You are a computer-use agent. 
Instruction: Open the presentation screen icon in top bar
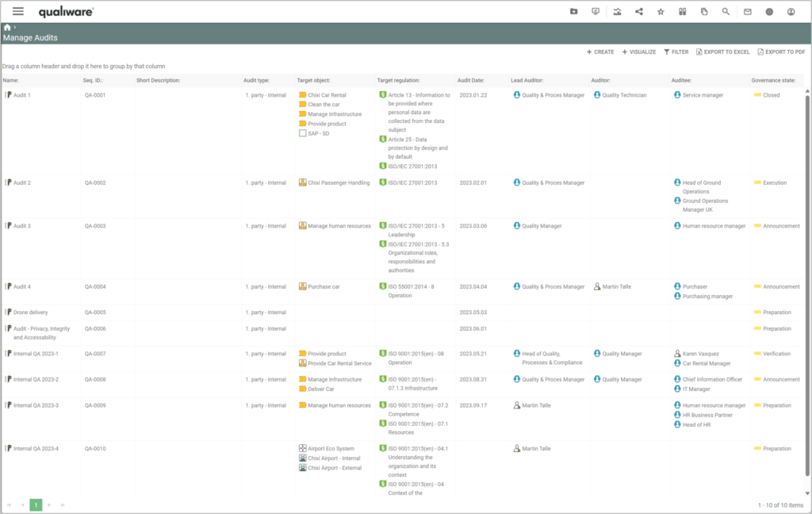(x=596, y=11)
